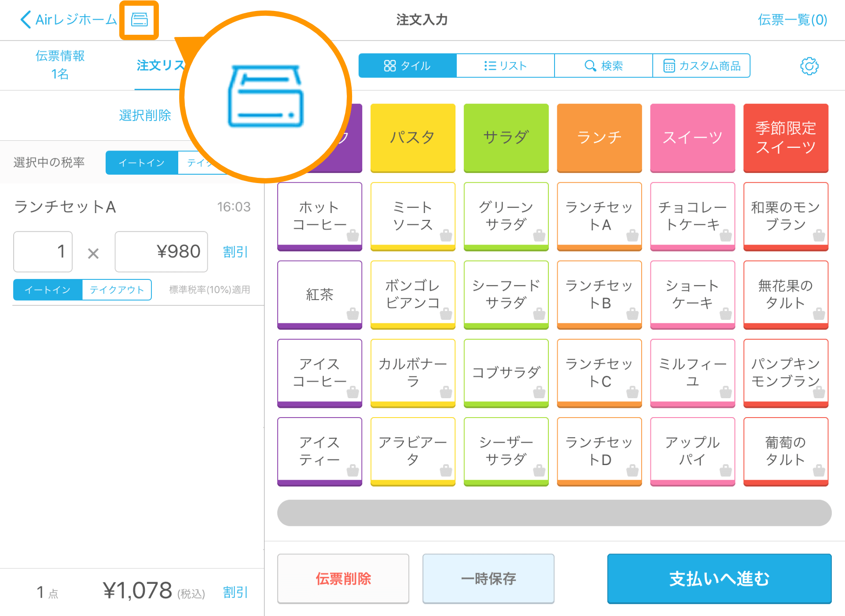Select the pink スイーツ category

tap(693, 138)
